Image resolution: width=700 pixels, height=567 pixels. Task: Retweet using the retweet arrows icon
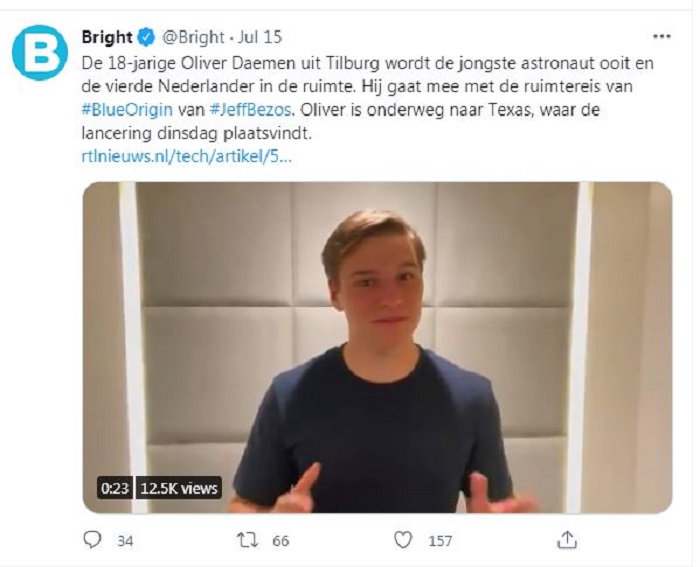tap(246, 540)
